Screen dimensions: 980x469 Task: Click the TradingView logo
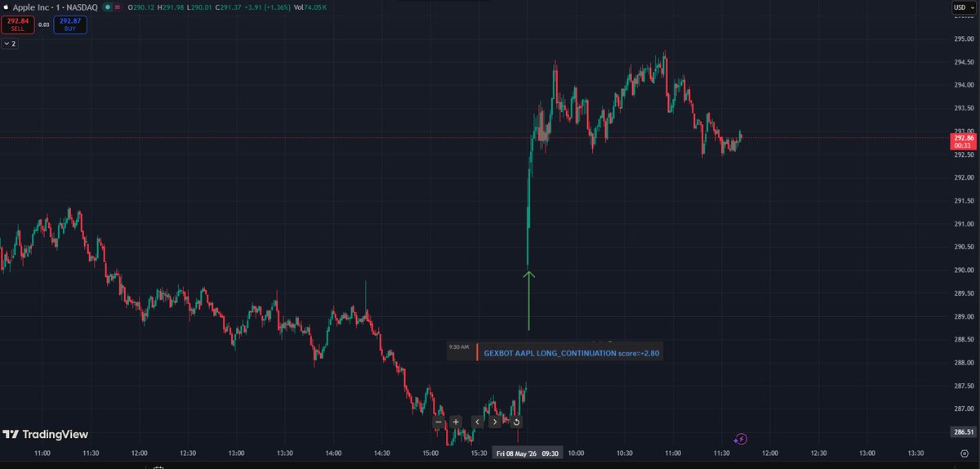pos(45,435)
